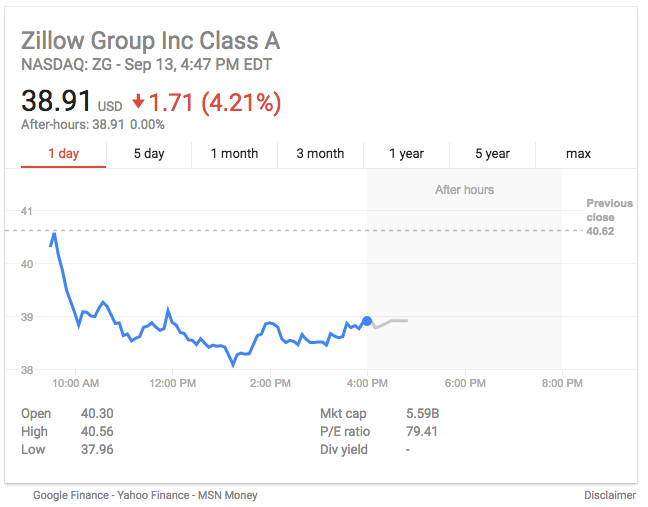This screenshot has width=648, height=507.
Task: Switch to the 5 day tab
Action: (x=149, y=154)
